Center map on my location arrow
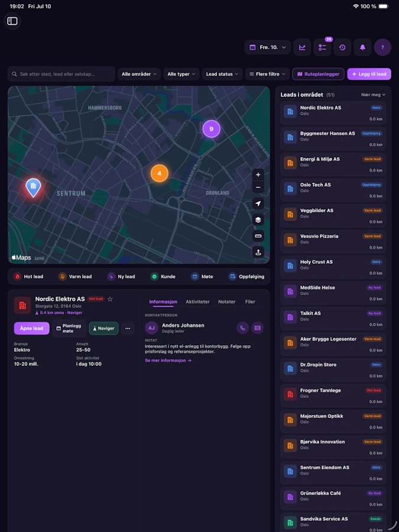The image size is (399, 532). (x=258, y=203)
